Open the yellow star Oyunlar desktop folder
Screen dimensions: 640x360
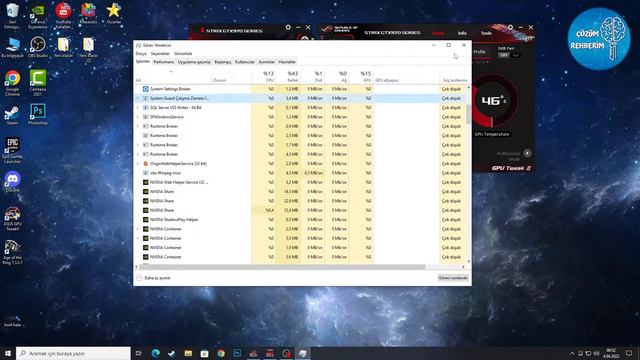point(113,13)
